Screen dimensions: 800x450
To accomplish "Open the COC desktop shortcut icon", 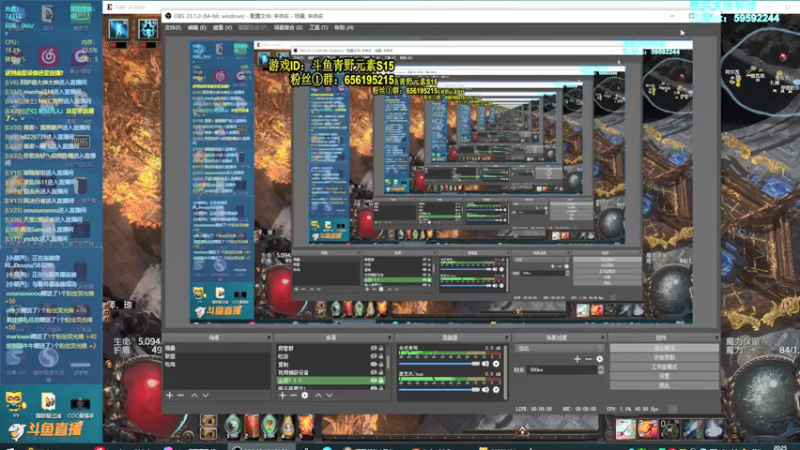I will pos(81,407).
